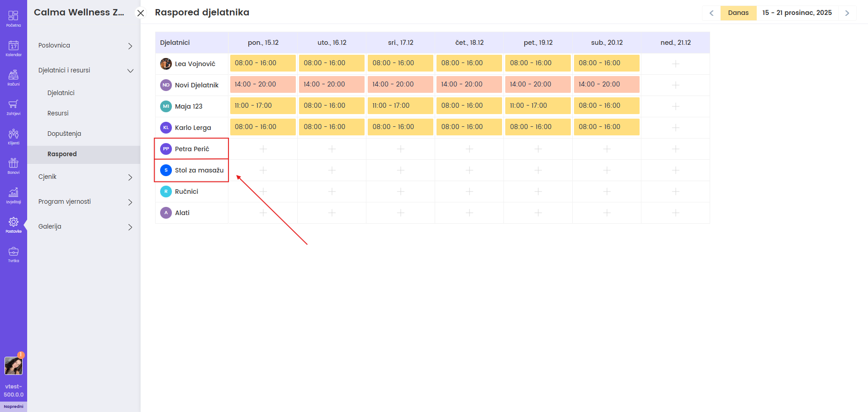Select Dopuštenja in the submenu
The height and width of the screenshot is (412, 868).
click(64, 134)
